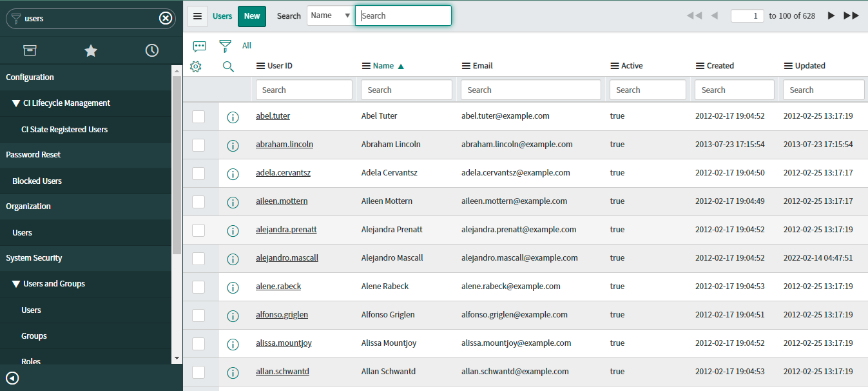Go to the previous page of results
868x391 pixels.
point(714,15)
